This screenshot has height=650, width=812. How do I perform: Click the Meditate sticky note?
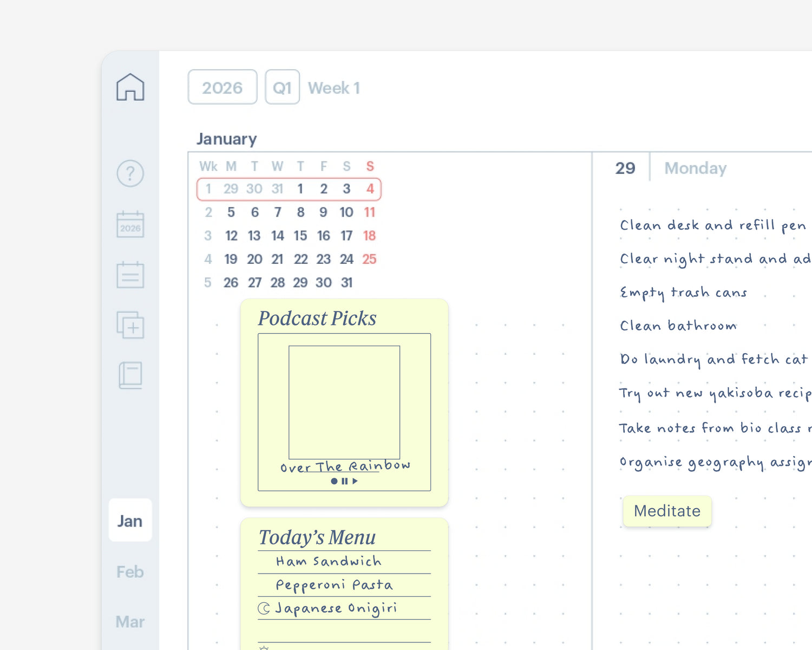[x=667, y=511]
